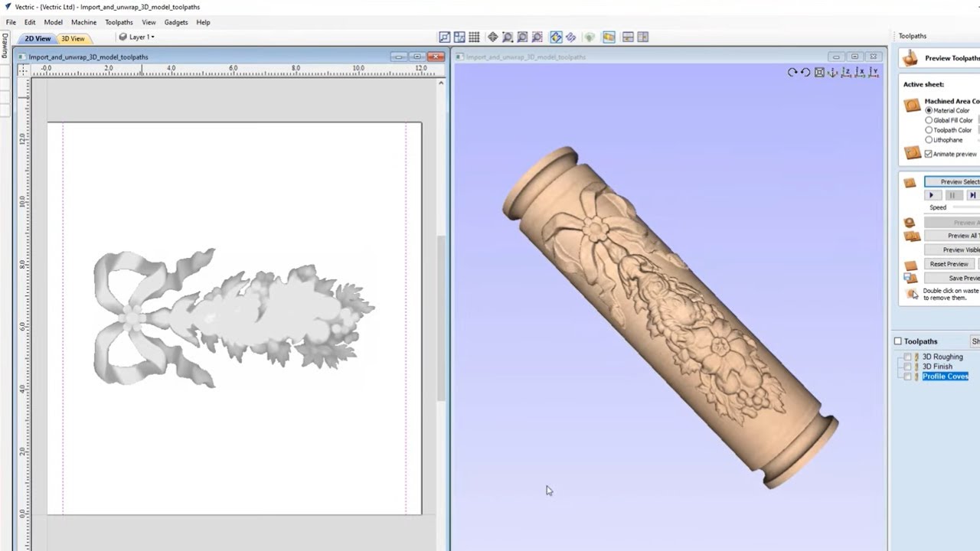Select the pan view tool icon

(492, 37)
